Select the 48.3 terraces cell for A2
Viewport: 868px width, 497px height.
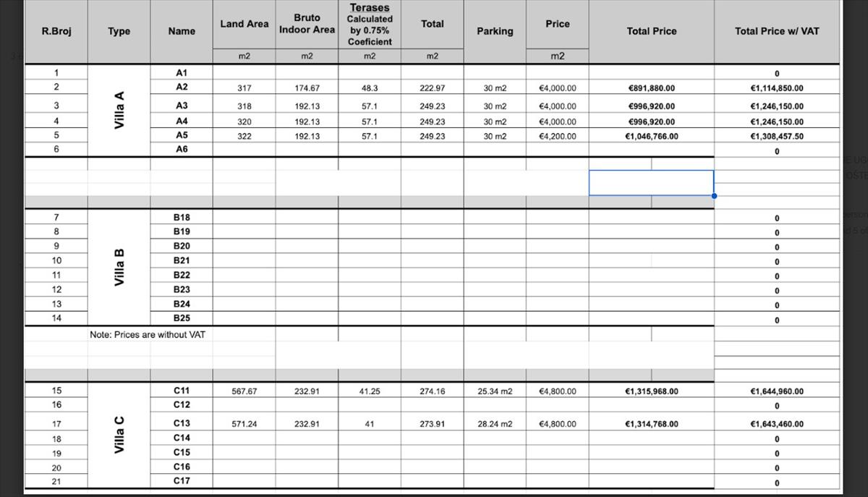[x=369, y=88]
